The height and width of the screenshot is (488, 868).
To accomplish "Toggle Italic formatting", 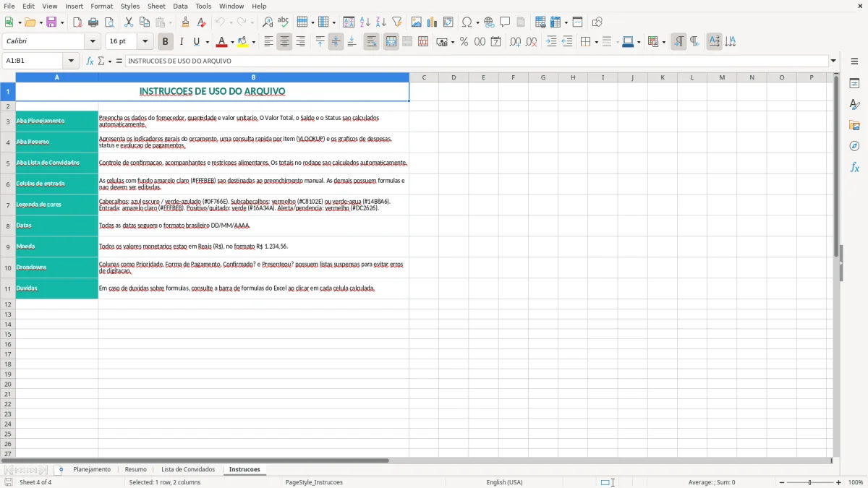I will [x=182, y=42].
